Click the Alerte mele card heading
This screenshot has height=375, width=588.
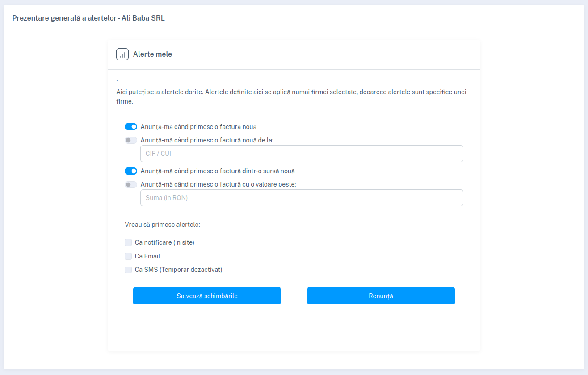tap(152, 54)
